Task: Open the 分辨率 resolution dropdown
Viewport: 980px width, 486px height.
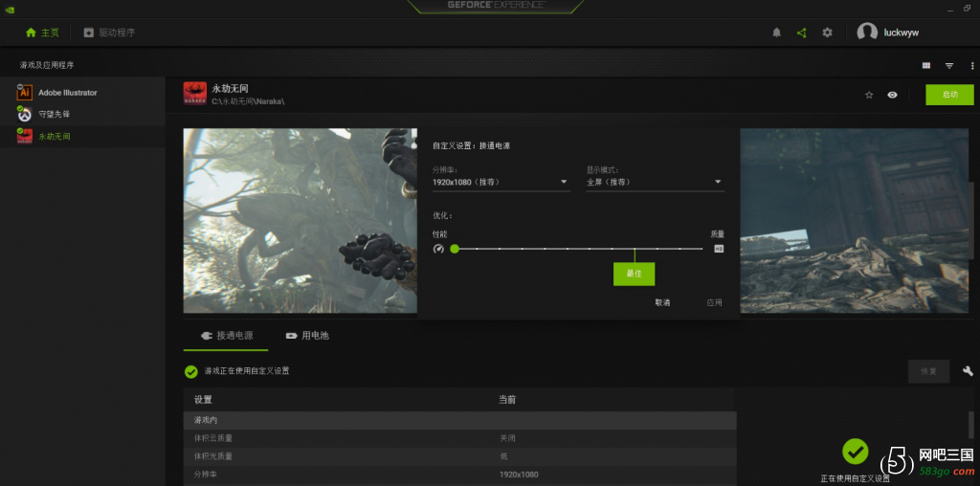Action: [501, 182]
